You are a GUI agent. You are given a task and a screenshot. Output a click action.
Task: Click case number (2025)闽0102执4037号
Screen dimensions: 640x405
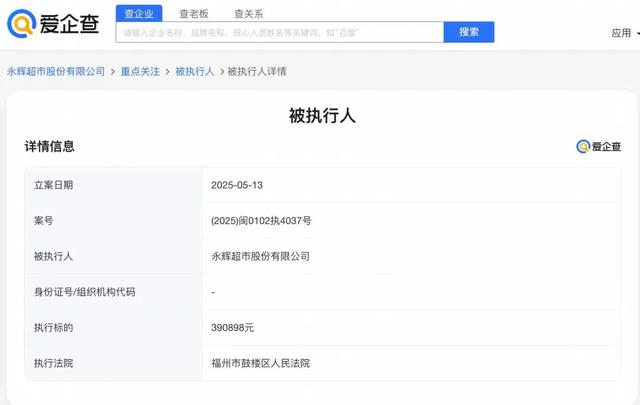(261, 221)
